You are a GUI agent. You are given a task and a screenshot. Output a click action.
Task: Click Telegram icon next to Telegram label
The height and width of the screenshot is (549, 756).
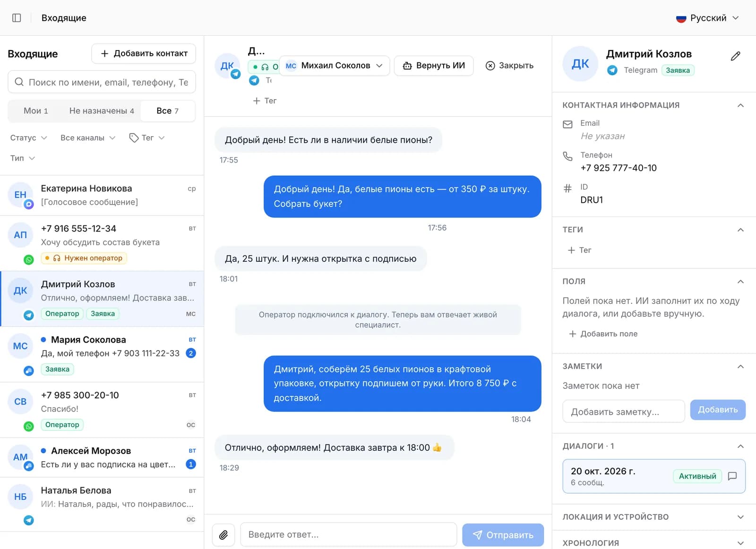pyautogui.click(x=612, y=70)
